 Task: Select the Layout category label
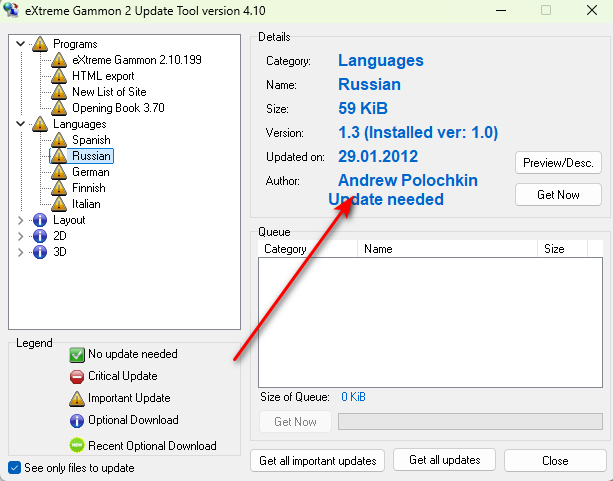click(x=69, y=220)
